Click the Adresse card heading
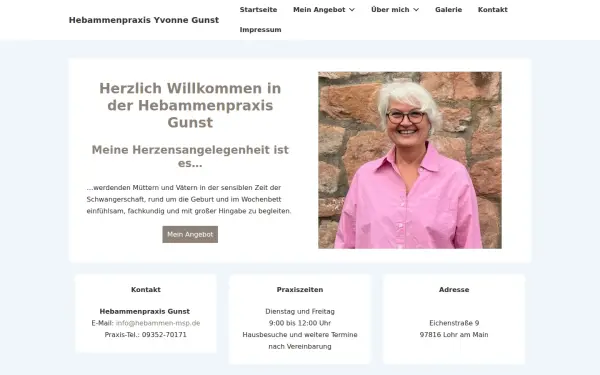600x375 pixels. click(x=454, y=290)
